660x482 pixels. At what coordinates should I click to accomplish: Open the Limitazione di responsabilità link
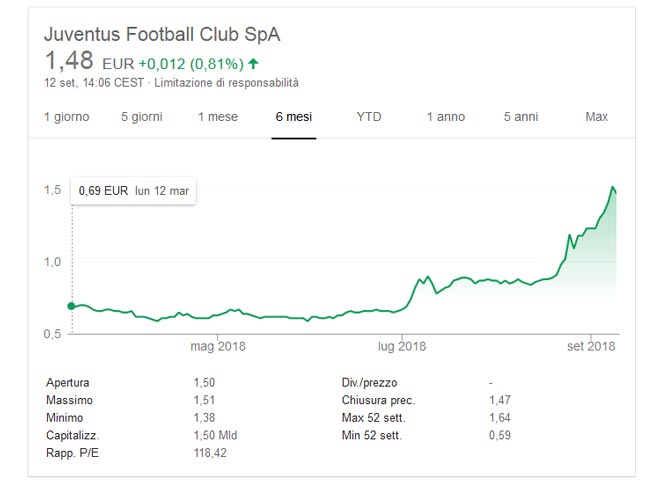tap(228, 82)
